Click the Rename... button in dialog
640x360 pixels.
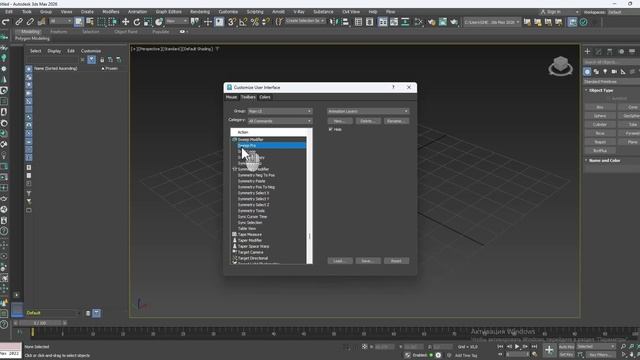(x=396, y=121)
